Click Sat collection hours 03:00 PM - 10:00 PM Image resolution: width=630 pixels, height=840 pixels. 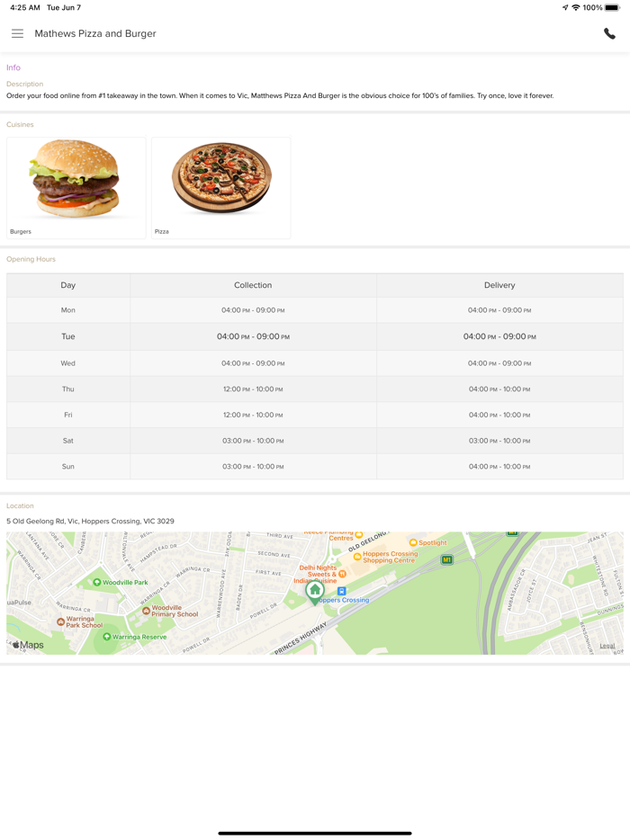(253, 441)
